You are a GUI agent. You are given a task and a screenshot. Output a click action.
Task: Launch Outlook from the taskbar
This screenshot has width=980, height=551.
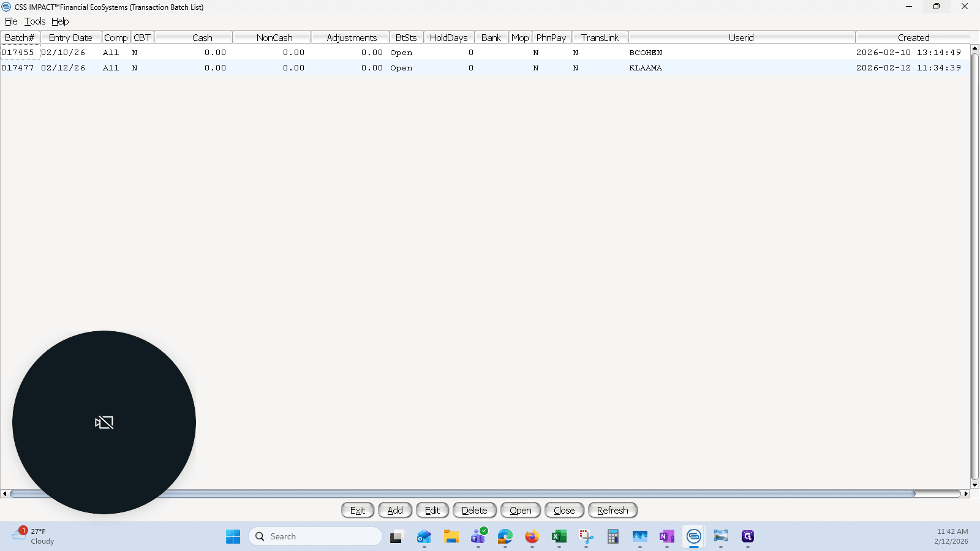[424, 536]
